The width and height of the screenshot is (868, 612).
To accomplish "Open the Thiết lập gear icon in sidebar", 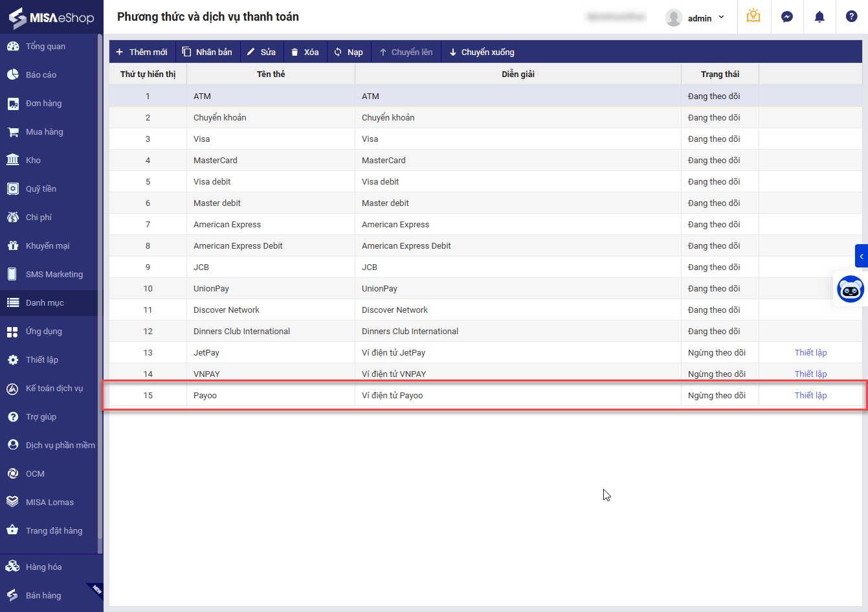I will [x=13, y=360].
